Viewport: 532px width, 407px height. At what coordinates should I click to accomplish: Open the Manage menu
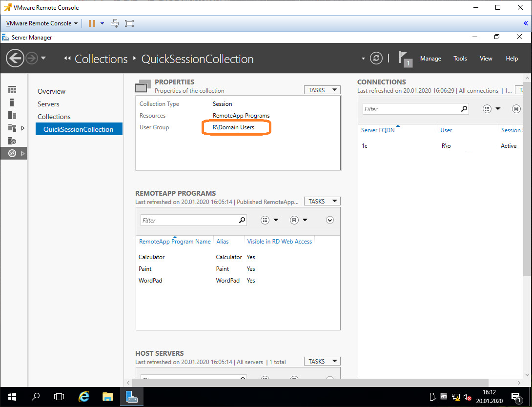(430, 59)
